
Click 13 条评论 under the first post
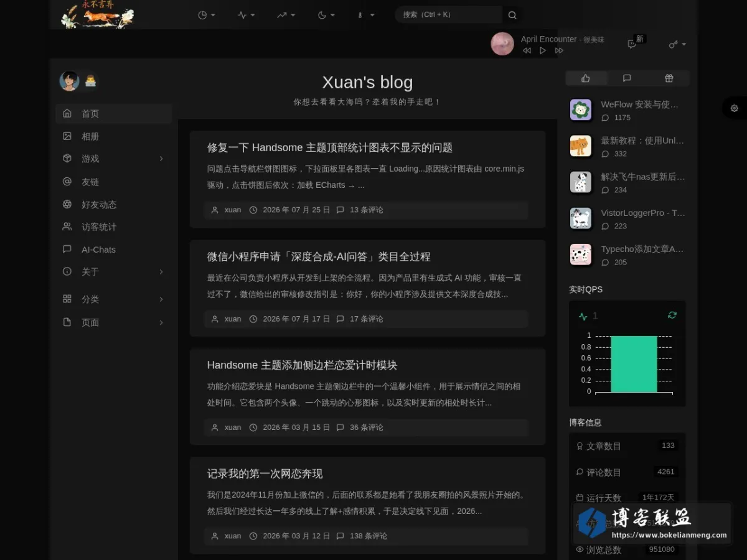[367, 210]
